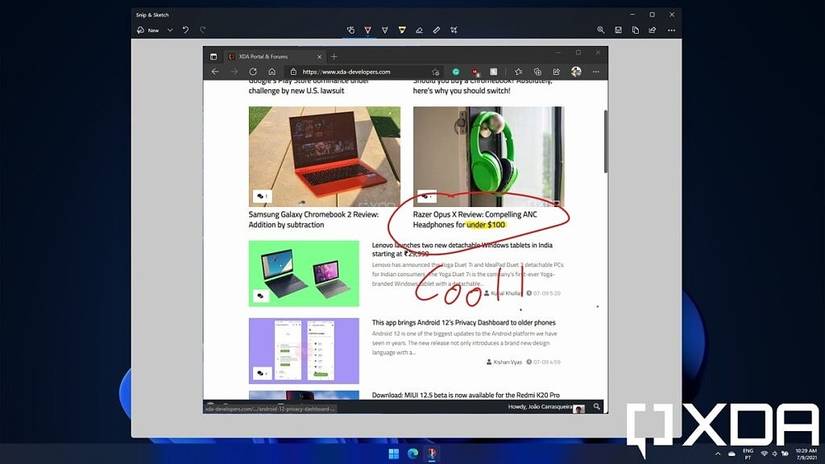825x464 pixels.
Task: Click the purple Privacy Dashboard thumbnail
Action: tap(304, 350)
